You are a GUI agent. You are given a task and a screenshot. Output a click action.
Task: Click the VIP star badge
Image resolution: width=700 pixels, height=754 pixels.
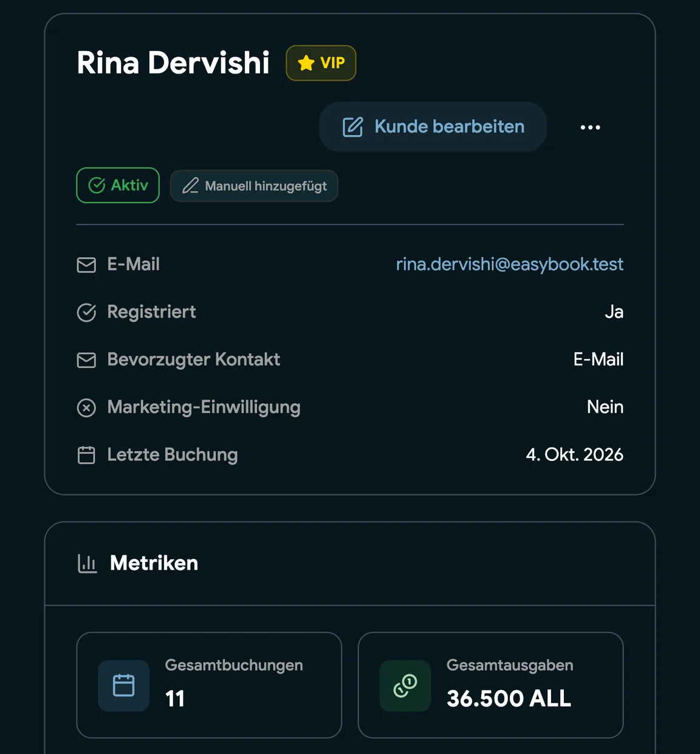[321, 63]
